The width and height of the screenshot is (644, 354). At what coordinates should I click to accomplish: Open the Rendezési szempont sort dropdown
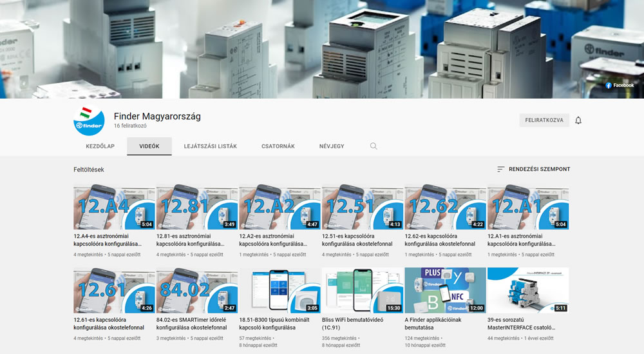[x=533, y=169]
